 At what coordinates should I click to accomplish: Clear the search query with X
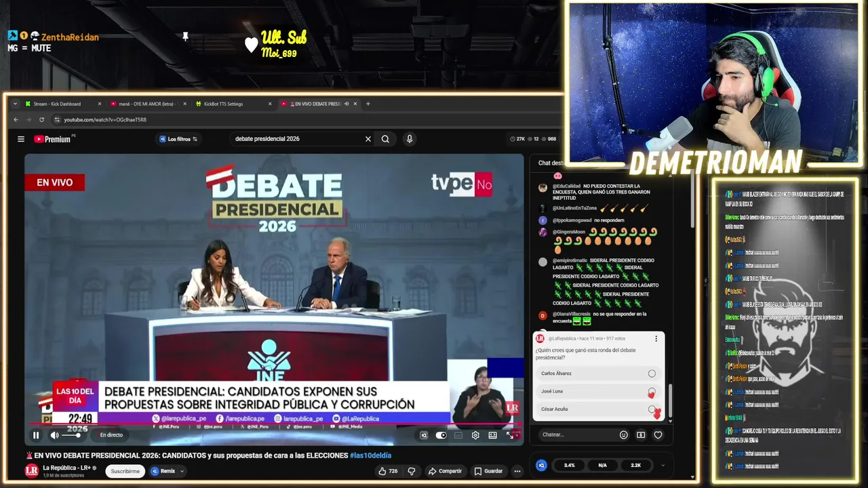pyautogui.click(x=368, y=139)
